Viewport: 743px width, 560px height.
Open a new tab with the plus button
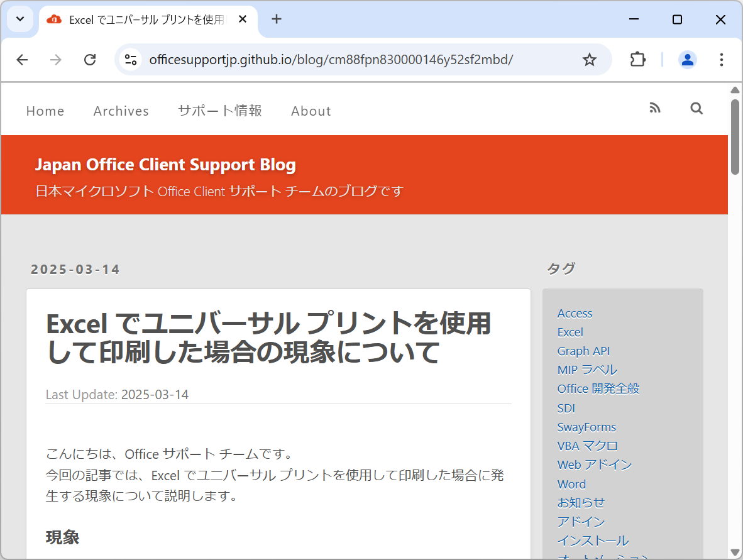[276, 19]
